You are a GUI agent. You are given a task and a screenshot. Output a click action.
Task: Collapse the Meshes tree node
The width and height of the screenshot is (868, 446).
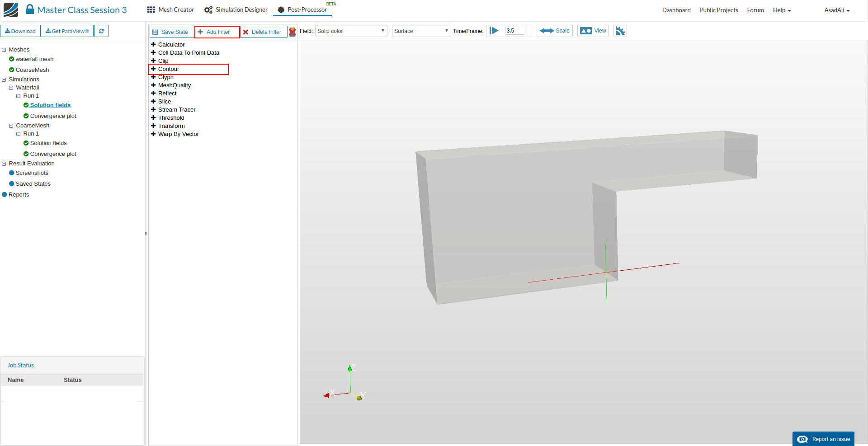[4, 50]
